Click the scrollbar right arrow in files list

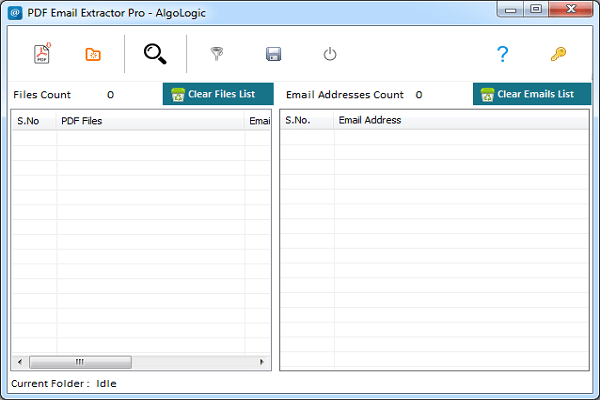pos(262,362)
